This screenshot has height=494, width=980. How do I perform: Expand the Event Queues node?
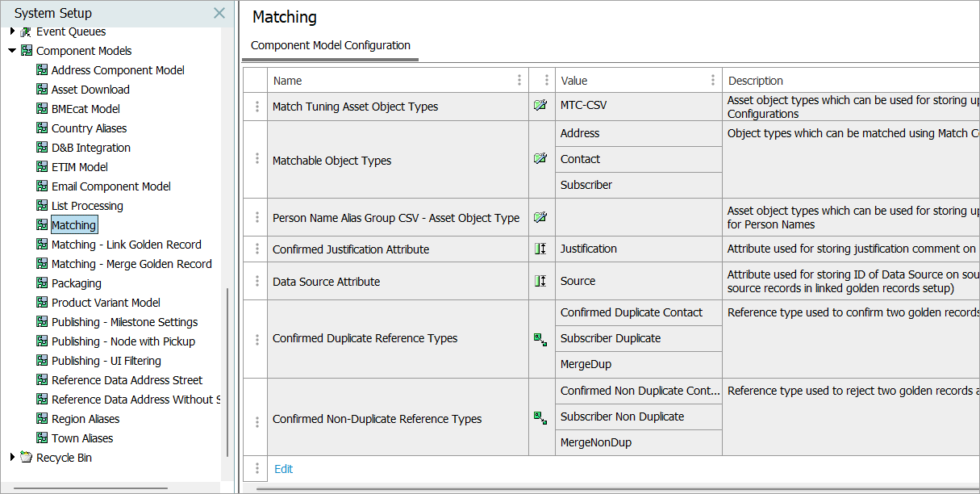coord(12,31)
